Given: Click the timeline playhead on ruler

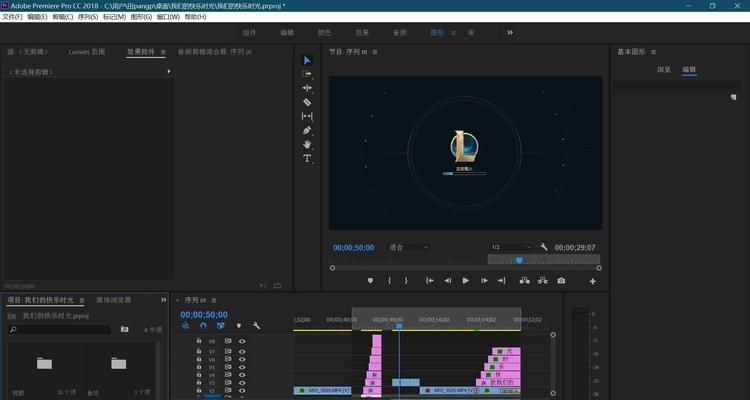Looking at the screenshot, I should click(x=399, y=326).
